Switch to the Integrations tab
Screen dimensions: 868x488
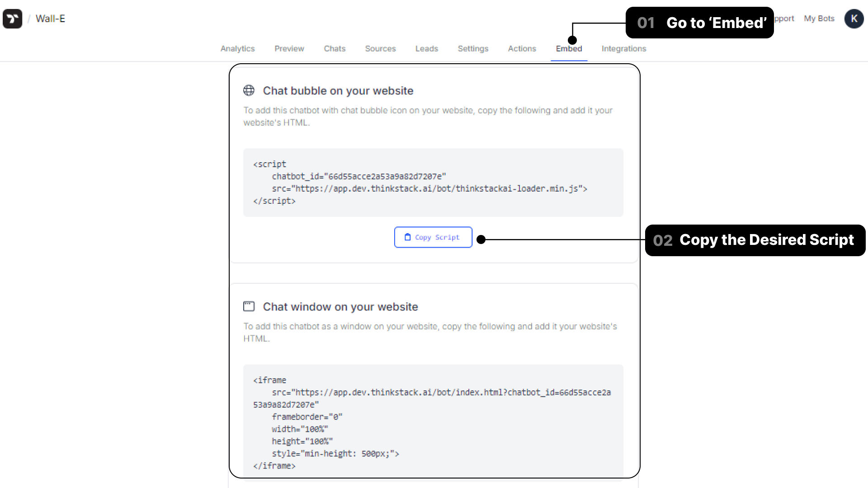click(623, 48)
